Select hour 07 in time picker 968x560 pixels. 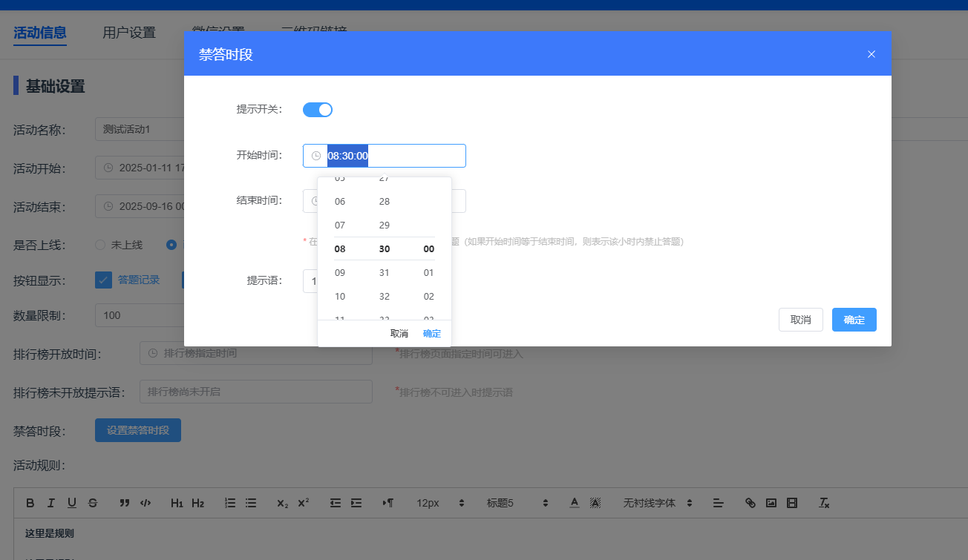pyautogui.click(x=340, y=225)
